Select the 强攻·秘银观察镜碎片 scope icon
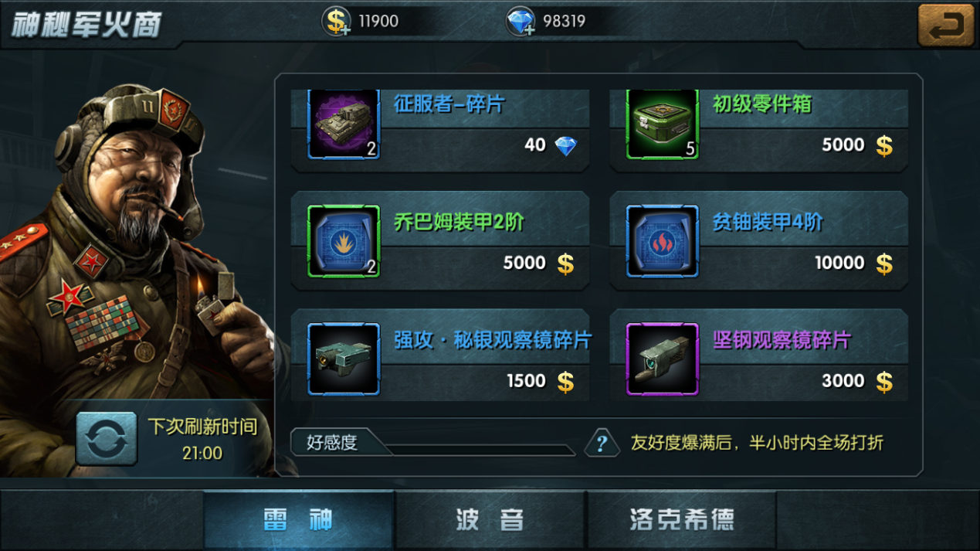The height and width of the screenshot is (551, 980). click(344, 359)
